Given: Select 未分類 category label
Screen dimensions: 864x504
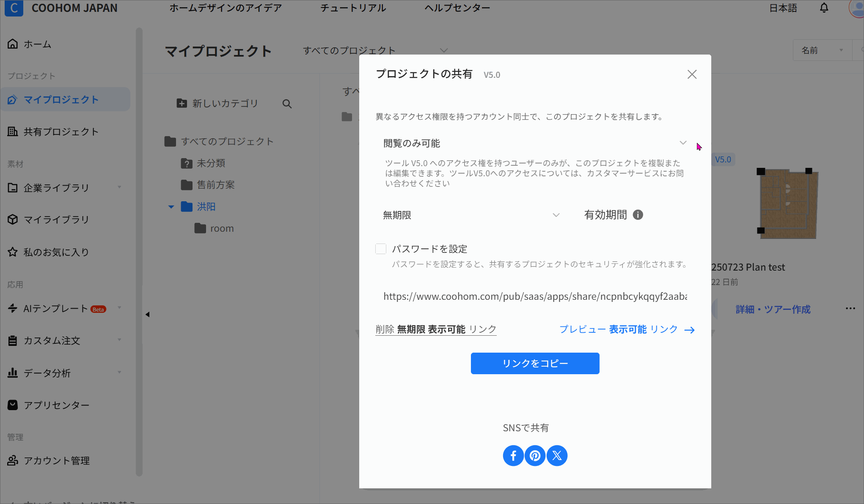Looking at the screenshot, I should pyautogui.click(x=211, y=163).
